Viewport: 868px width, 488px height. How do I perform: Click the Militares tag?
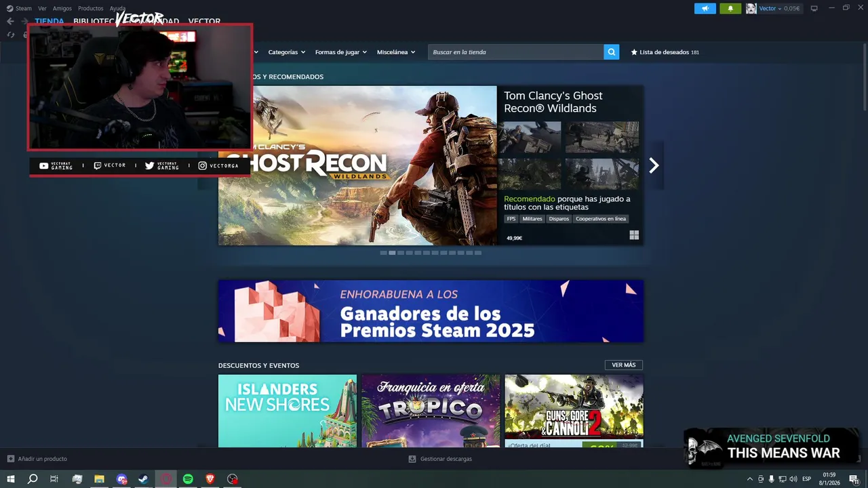point(532,219)
